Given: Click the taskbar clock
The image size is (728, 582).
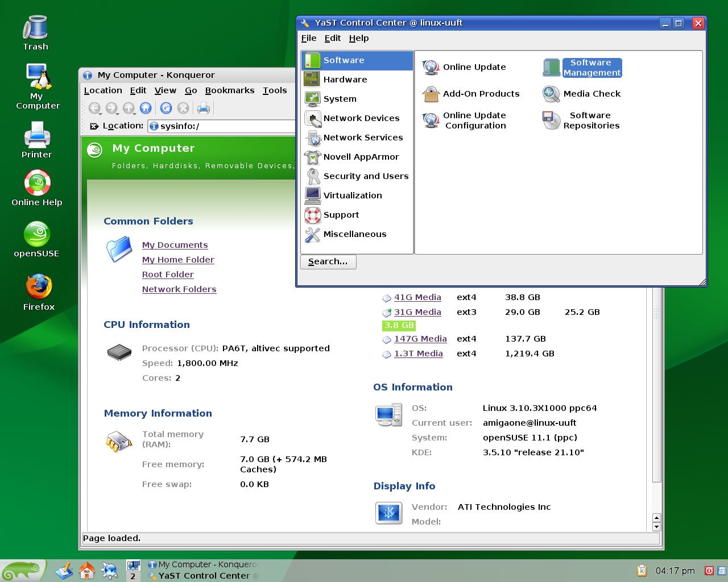Looking at the screenshot, I should pyautogui.click(x=675, y=571).
